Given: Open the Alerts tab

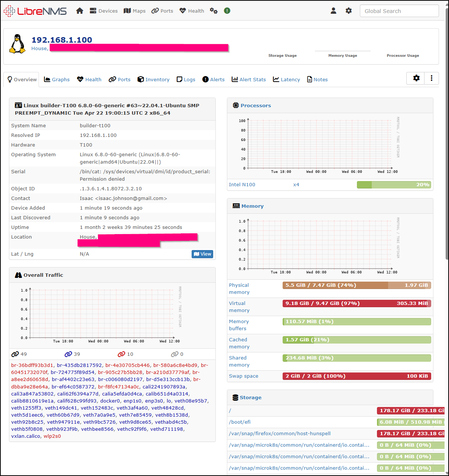Looking at the screenshot, I should 214,79.
